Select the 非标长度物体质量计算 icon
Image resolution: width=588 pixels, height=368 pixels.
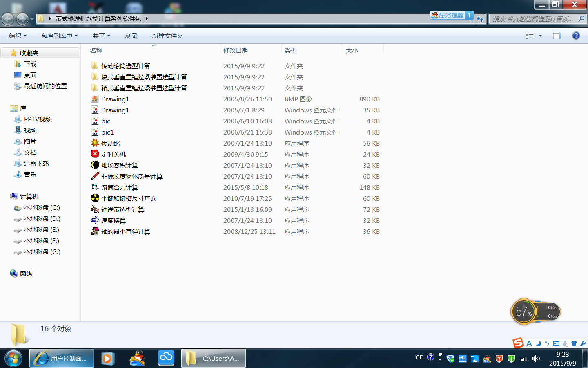(x=95, y=176)
